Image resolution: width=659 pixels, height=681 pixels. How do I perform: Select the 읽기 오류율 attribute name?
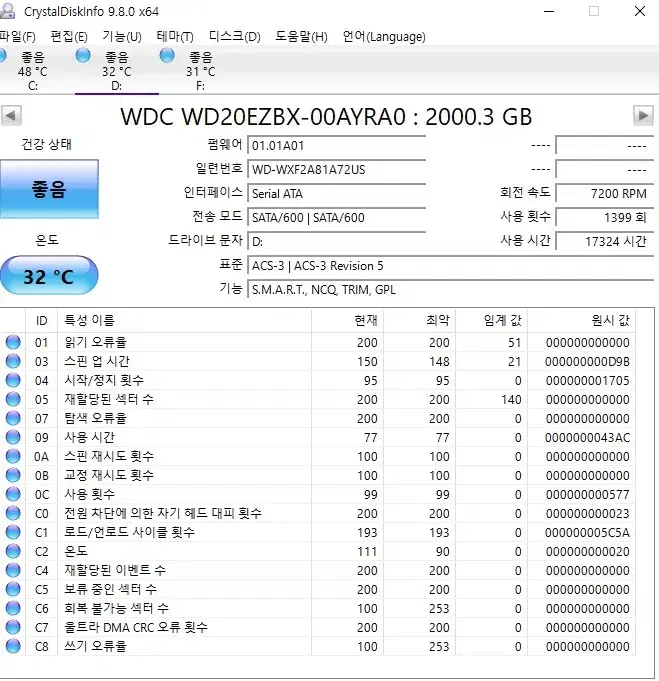click(x=96, y=342)
